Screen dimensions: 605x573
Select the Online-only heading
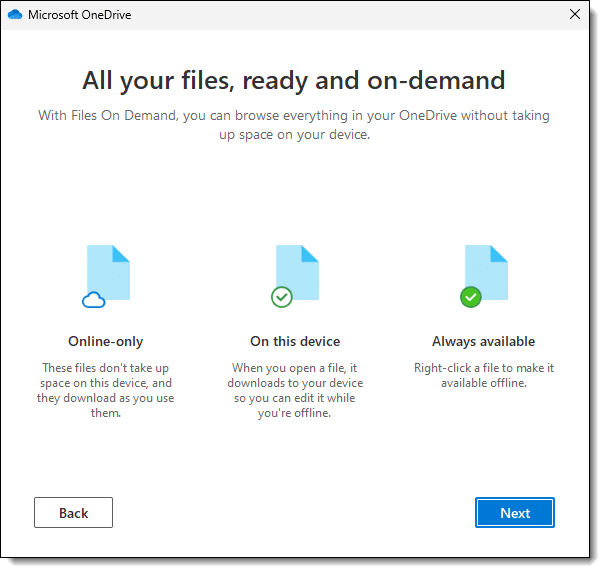coord(106,341)
